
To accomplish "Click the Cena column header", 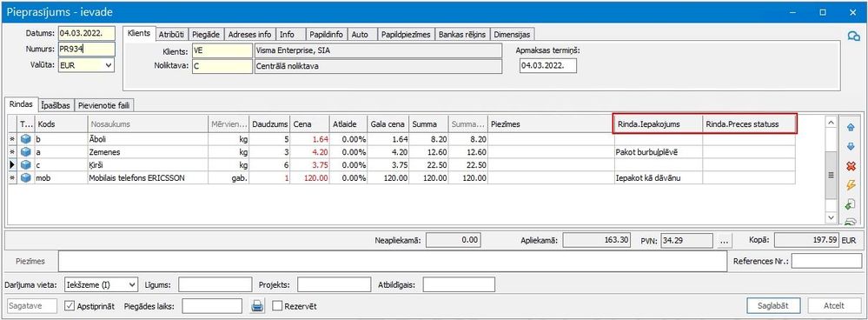I will pyautogui.click(x=309, y=124).
